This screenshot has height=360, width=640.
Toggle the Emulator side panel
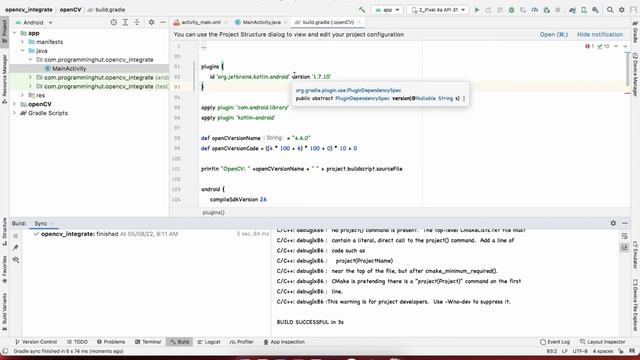click(635, 255)
